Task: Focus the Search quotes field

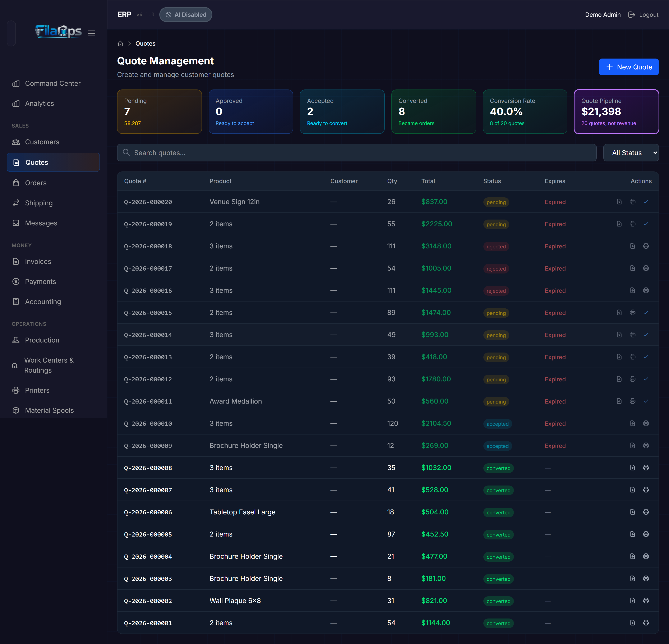Action: (x=357, y=153)
